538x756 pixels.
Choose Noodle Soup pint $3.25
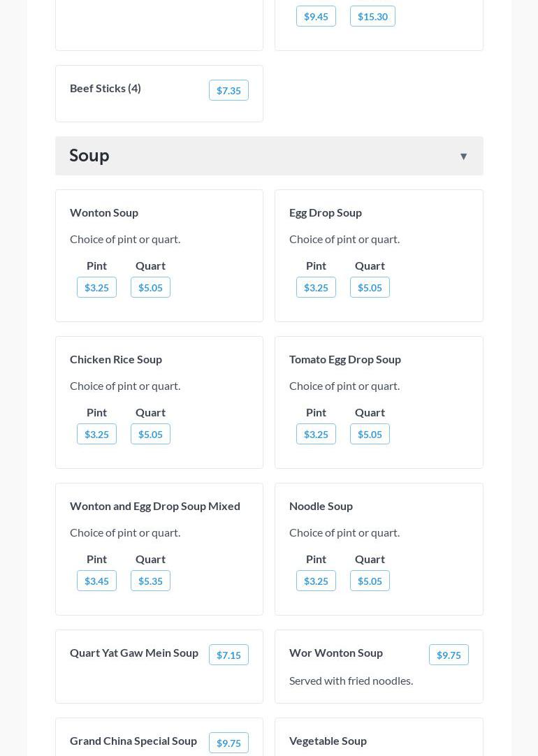[316, 581]
